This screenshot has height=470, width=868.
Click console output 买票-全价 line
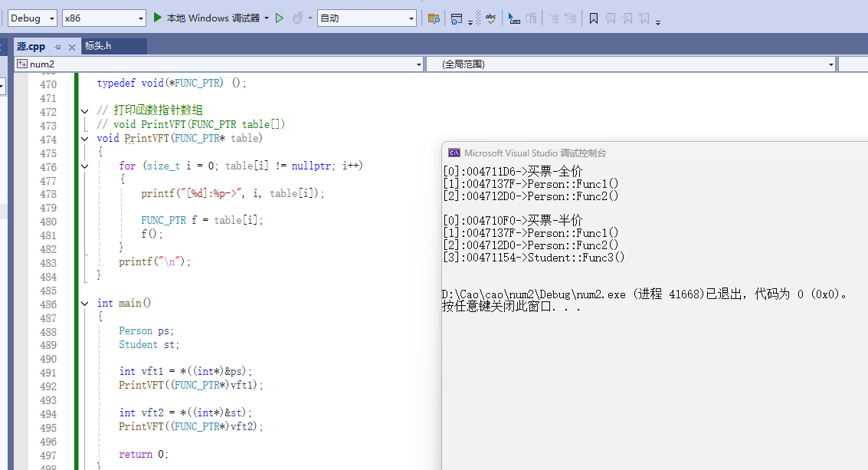[x=513, y=171]
